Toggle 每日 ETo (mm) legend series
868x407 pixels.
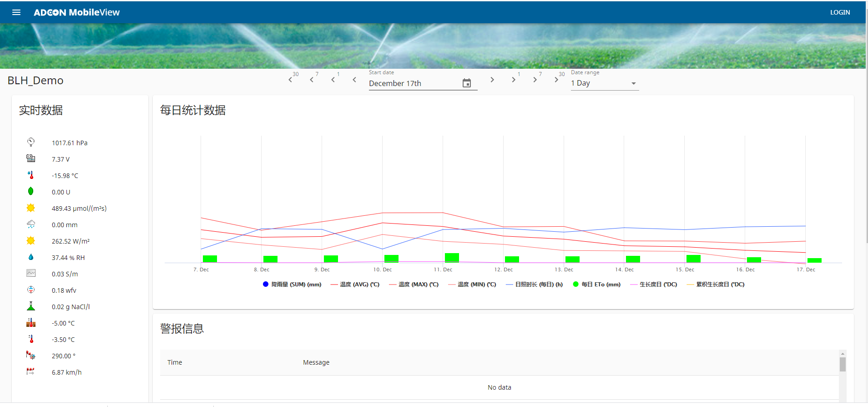[x=597, y=284]
